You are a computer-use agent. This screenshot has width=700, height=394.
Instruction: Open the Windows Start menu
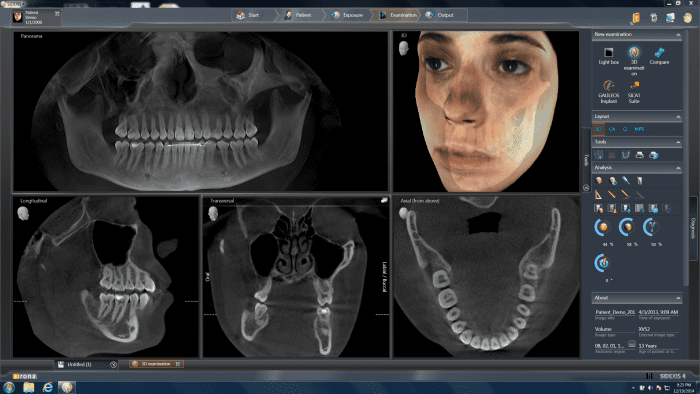tap(8, 387)
